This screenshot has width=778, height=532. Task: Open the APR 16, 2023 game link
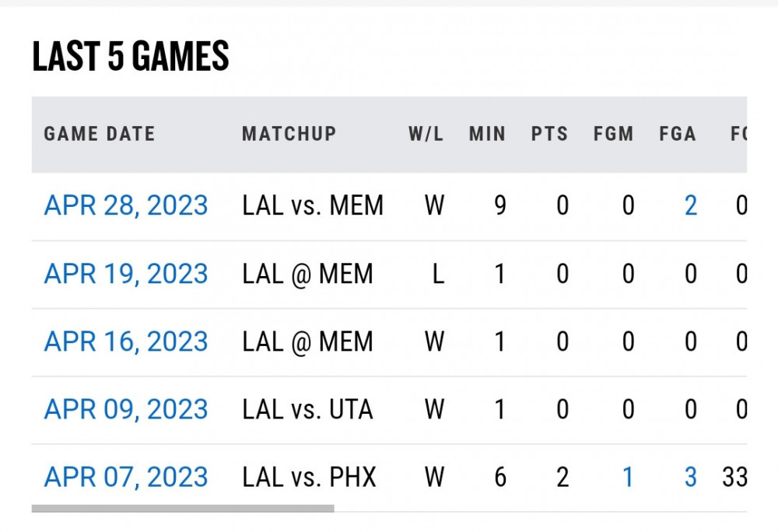[x=126, y=341]
